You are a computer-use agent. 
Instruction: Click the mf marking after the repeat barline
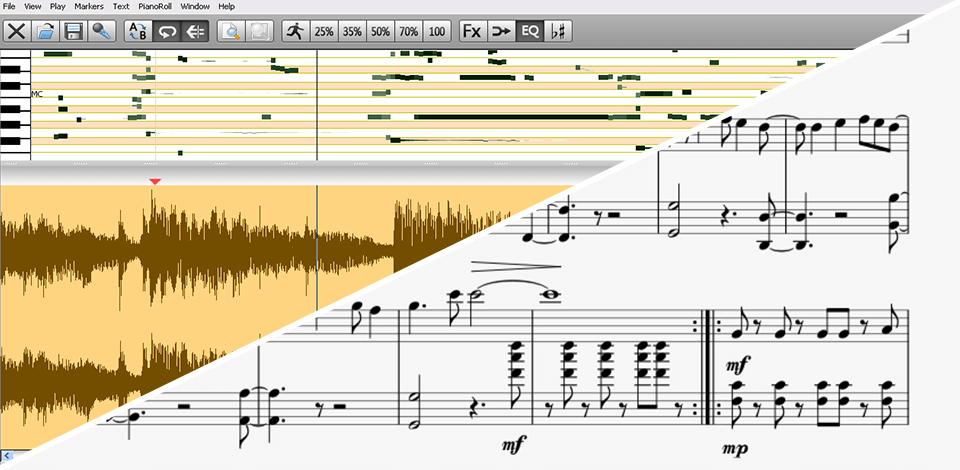[x=738, y=366]
